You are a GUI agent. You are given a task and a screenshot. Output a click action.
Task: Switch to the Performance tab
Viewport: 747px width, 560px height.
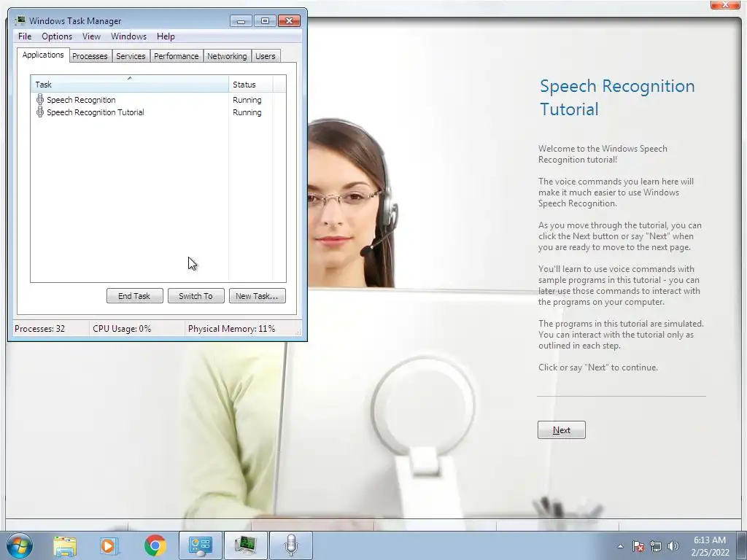177,56
